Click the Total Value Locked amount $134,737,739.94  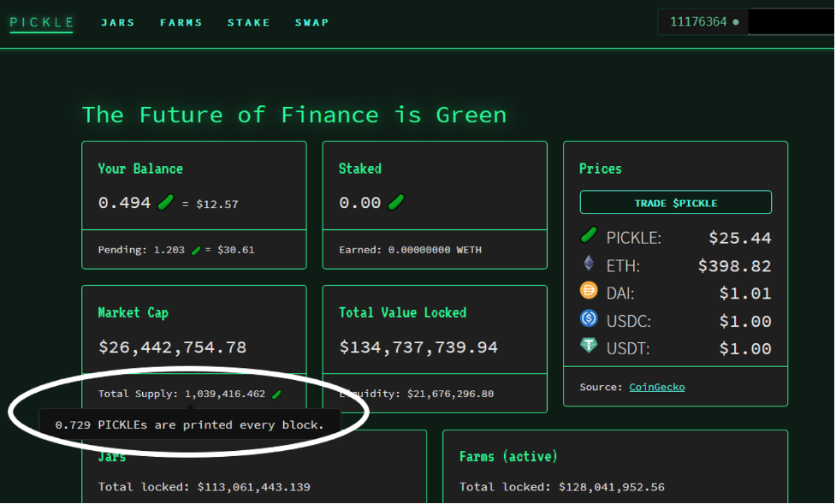point(418,347)
